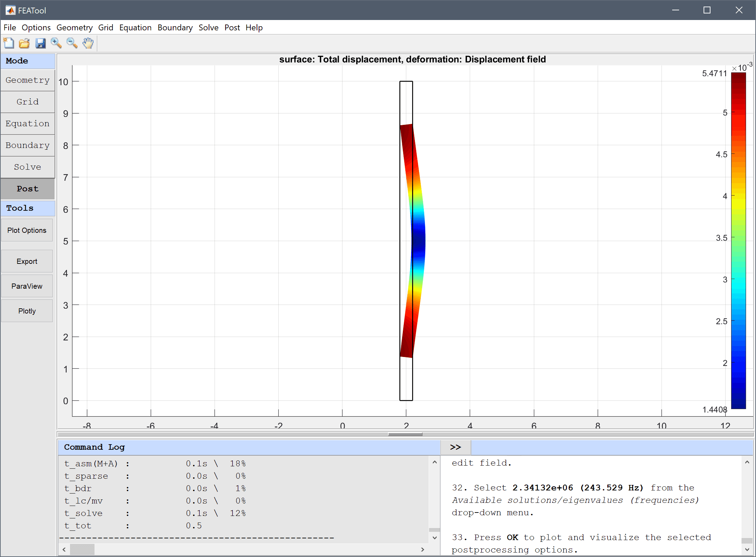Click Command Log scroll right arrow
Screen dimensions: 756x557
[x=422, y=549]
